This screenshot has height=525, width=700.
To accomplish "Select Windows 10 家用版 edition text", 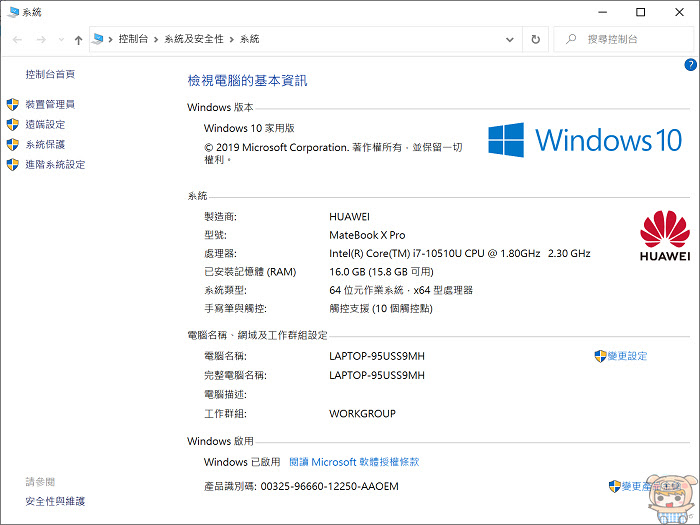I will click(x=249, y=129).
